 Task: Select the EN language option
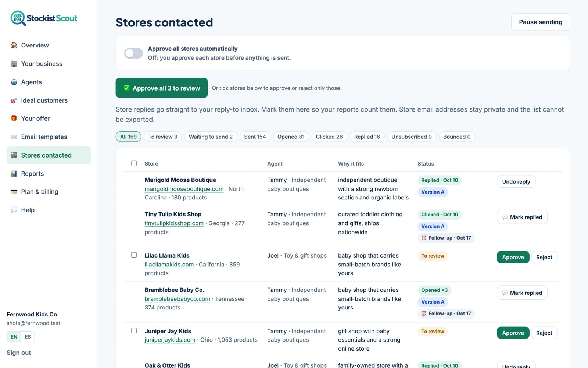14,337
